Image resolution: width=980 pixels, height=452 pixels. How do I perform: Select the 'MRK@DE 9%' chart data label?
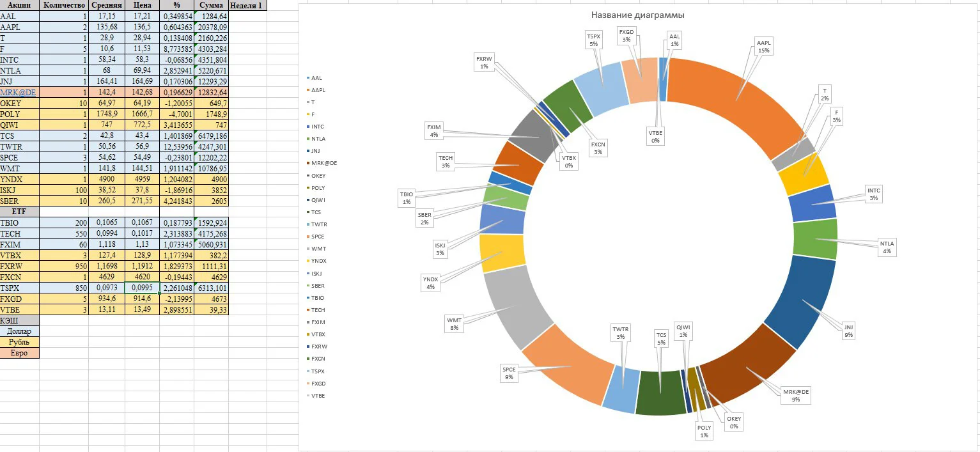[796, 395]
